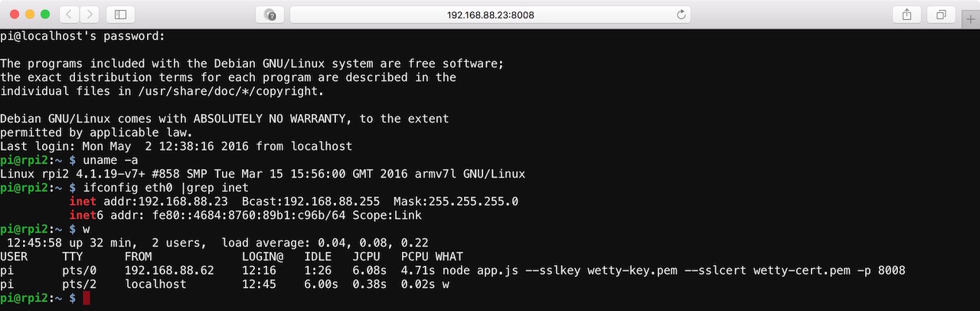980x311 pixels.
Task: Click login time '12:16' for pts/0
Action: click(259, 270)
